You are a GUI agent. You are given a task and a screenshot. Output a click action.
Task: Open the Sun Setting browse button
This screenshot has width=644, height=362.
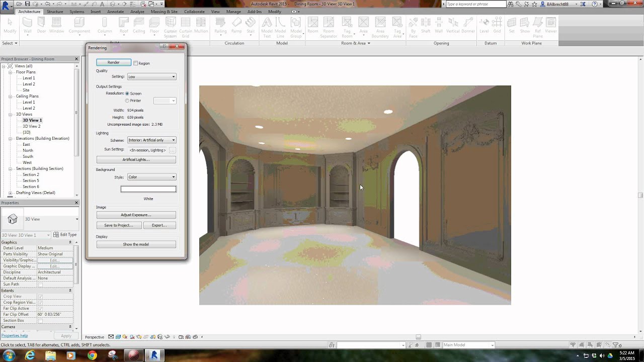pyautogui.click(x=172, y=150)
